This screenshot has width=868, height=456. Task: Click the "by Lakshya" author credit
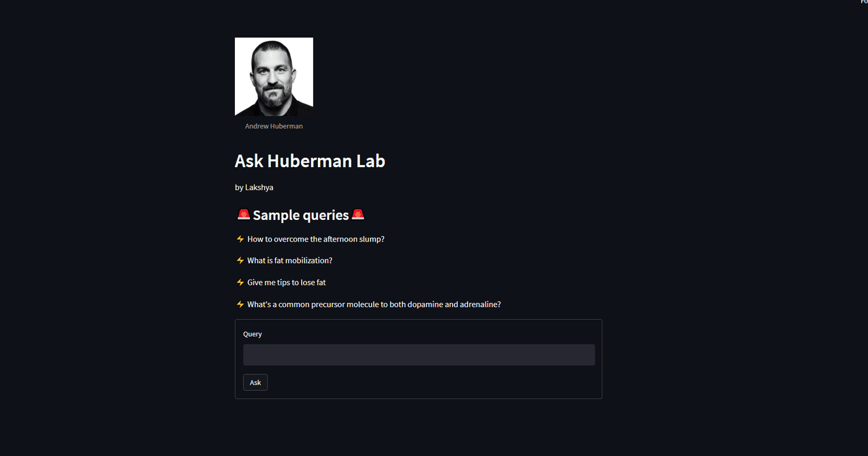(x=253, y=187)
